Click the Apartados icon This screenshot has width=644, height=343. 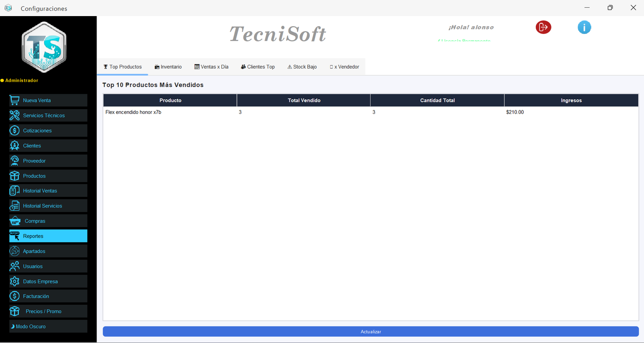[14, 251]
